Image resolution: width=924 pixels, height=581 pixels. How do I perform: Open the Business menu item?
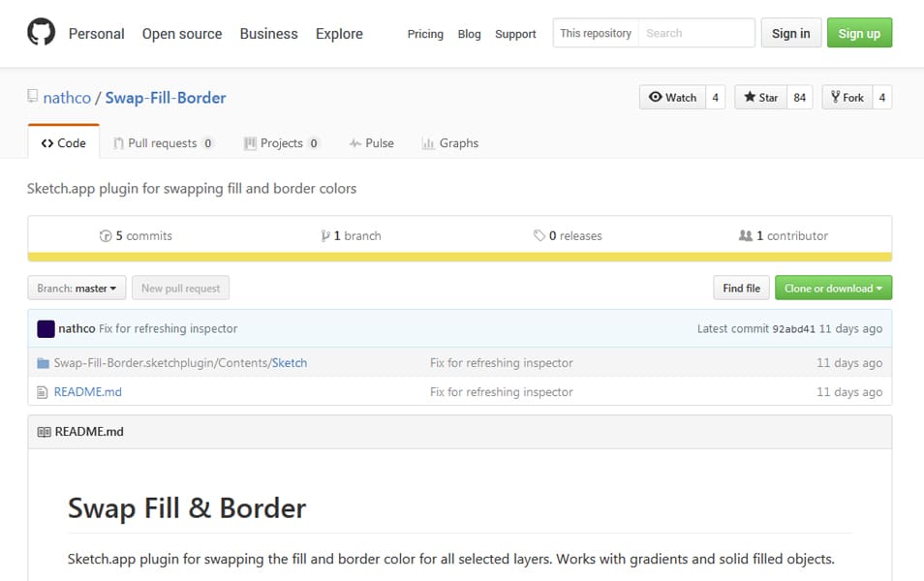pyautogui.click(x=268, y=34)
